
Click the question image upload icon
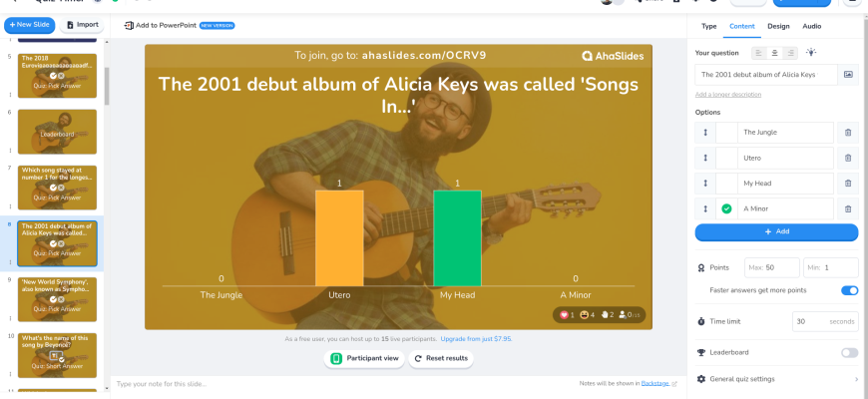[848, 74]
